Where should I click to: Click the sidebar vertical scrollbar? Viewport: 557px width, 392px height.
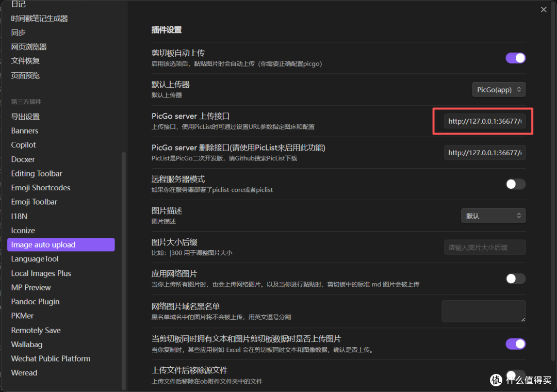point(124,271)
